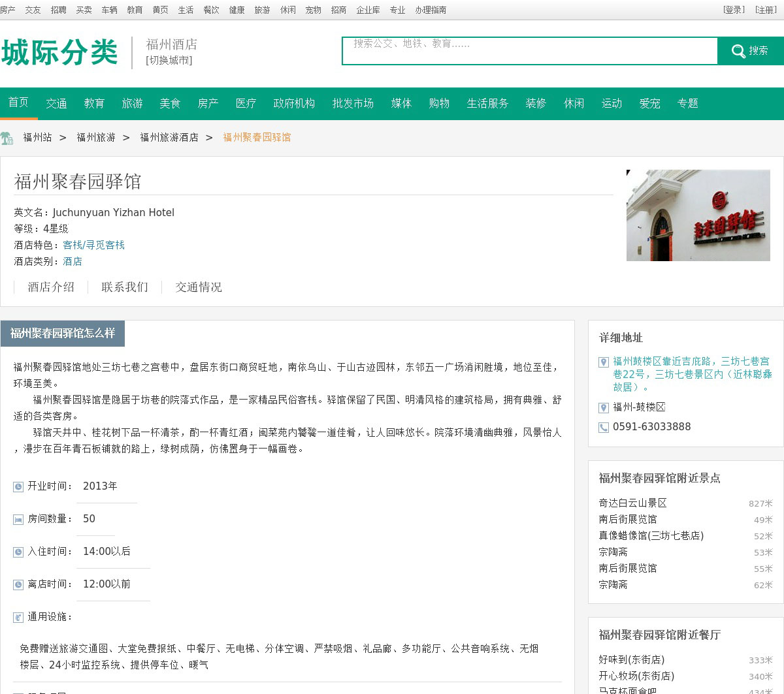The width and height of the screenshot is (784, 694).
Task: Open nearby restaurant 开心牧场(东街店)
Action: point(636,676)
